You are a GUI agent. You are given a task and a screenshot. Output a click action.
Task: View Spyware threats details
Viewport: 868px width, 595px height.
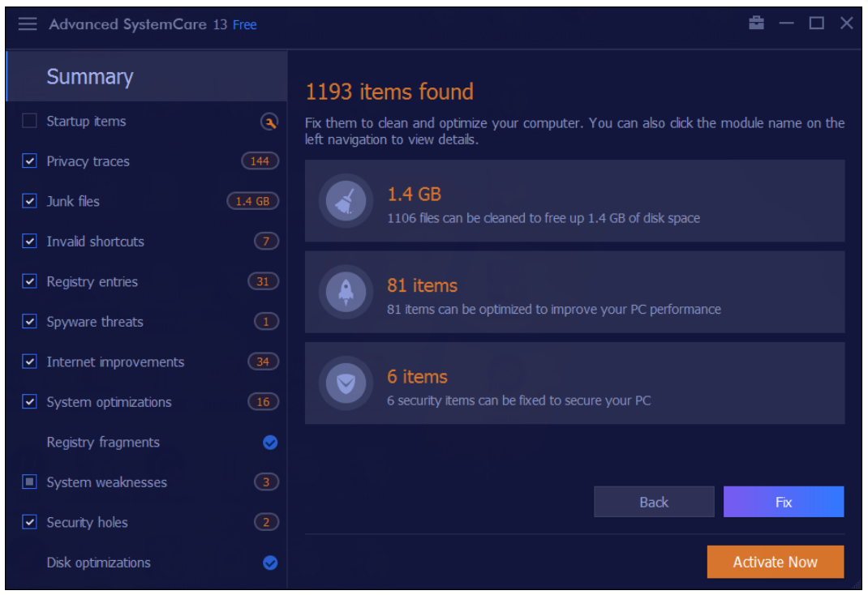coord(95,322)
